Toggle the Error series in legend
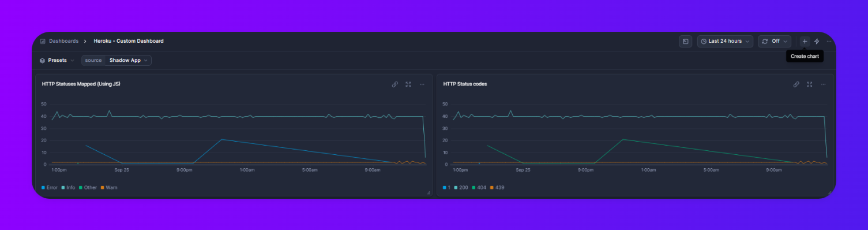This screenshot has width=868, height=230. (x=50, y=187)
